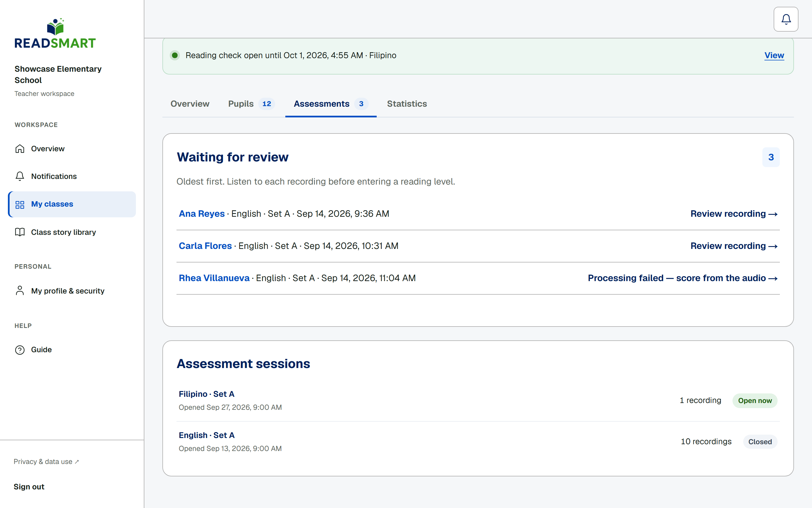Click the '10 recordings' text
The width and height of the screenshot is (812, 508).
pos(706,441)
